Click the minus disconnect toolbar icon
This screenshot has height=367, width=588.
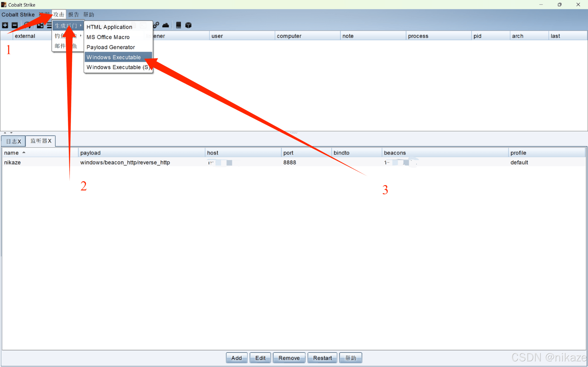pos(14,25)
